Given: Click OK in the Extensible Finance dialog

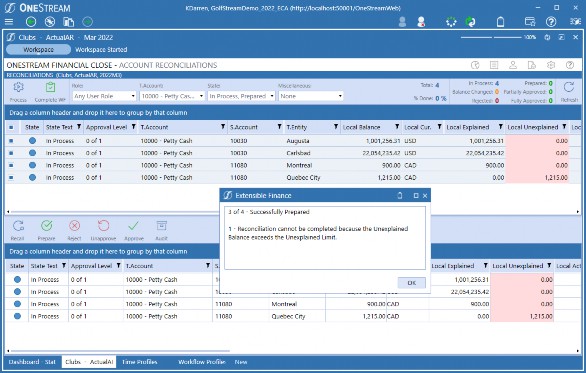Looking at the screenshot, I should [411, 283].
